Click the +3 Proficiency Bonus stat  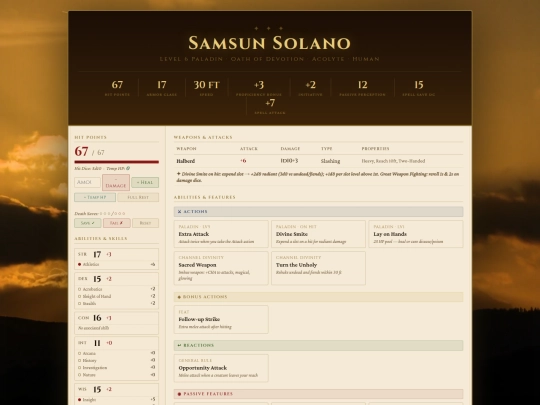[x=259, y=87]
